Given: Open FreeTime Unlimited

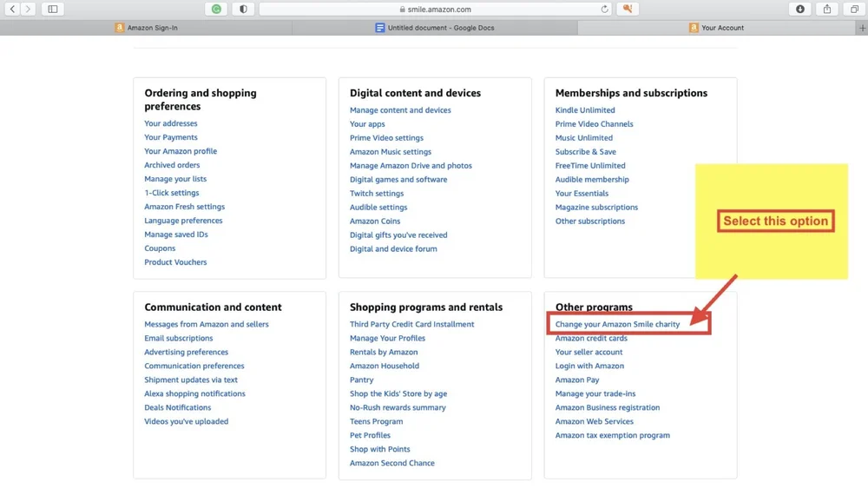Looking at the screenshot, I should point(590,166).
